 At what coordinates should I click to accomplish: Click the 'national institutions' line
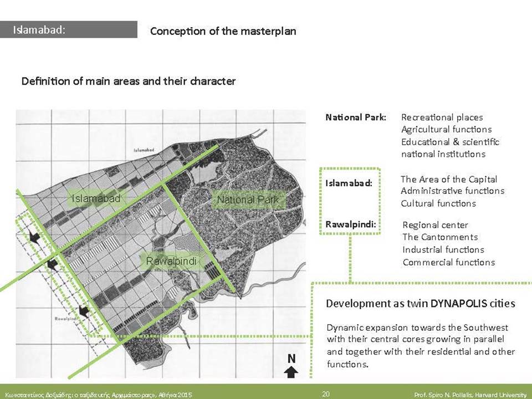click(443, 154)
